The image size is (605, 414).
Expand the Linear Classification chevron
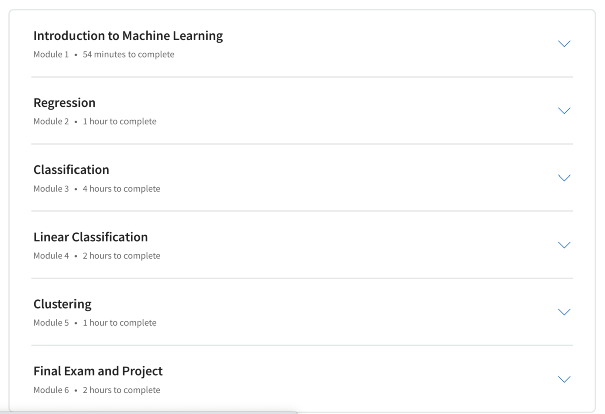click(564, 245)
